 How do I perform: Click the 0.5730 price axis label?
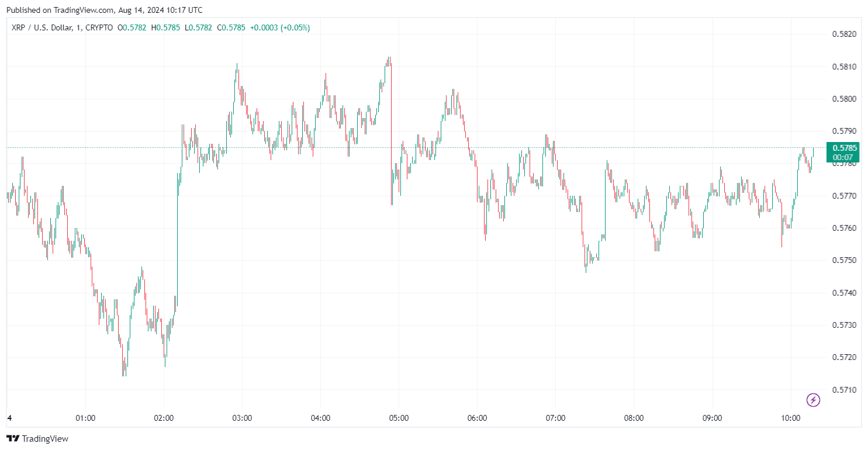coord(844,325)
